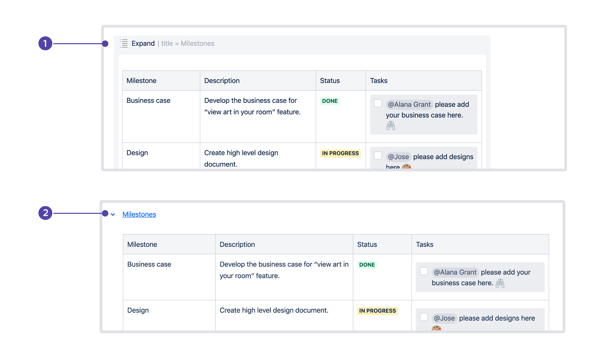
Task: Click the paperclip emoji in Alana Grant's task
Action: (391, 126)
